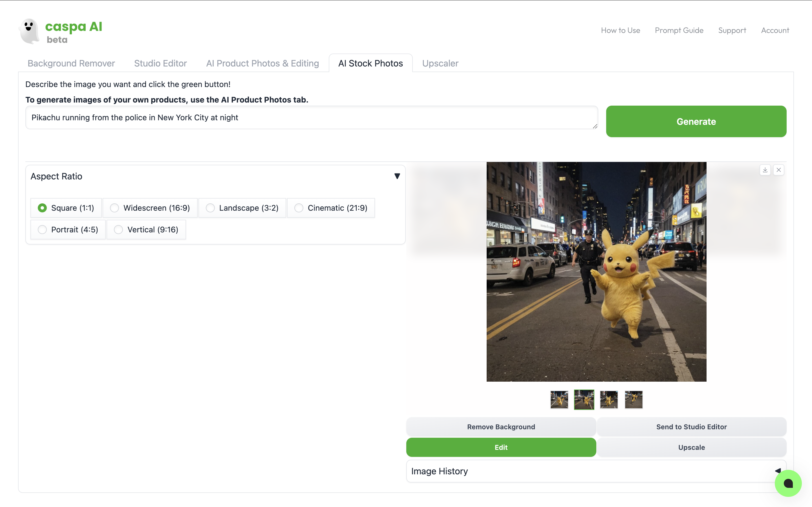Collapse the Aspect Ratio section arrow
This screenshot has height=507, width=812.
(397, 176)
